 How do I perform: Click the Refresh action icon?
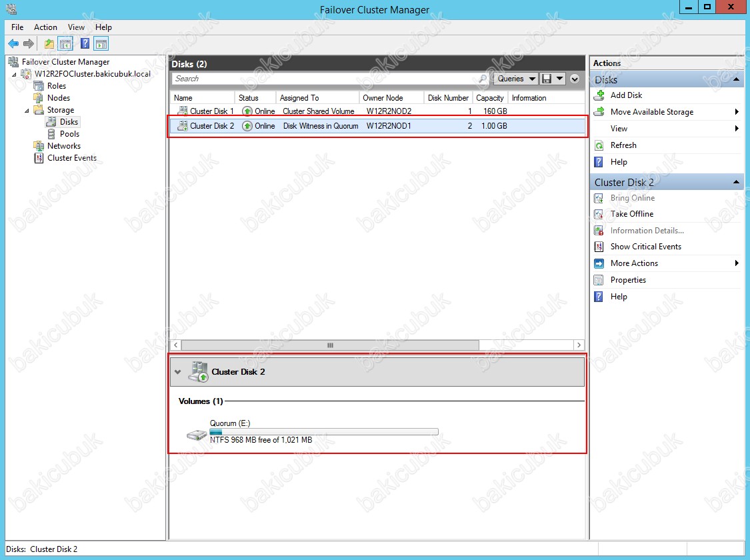(599, 145)
